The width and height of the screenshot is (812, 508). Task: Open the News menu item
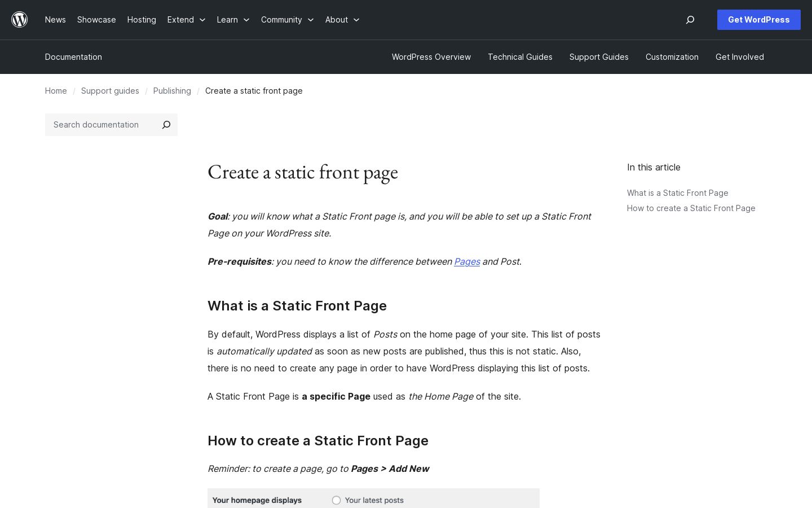(55, 20)
